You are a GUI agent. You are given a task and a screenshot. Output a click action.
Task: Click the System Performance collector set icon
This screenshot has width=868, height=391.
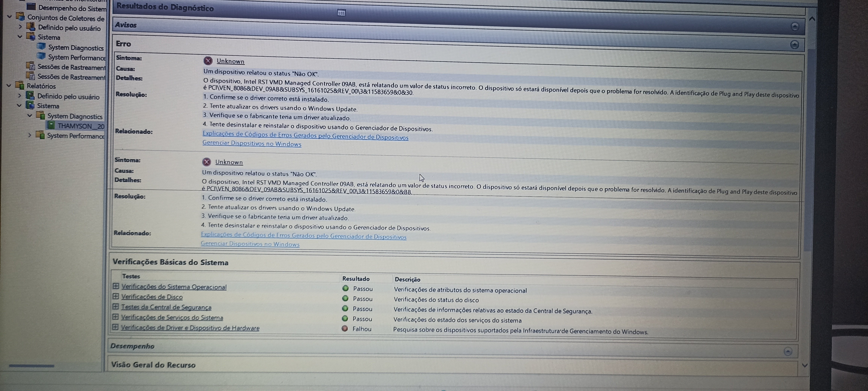pos(41,56)
